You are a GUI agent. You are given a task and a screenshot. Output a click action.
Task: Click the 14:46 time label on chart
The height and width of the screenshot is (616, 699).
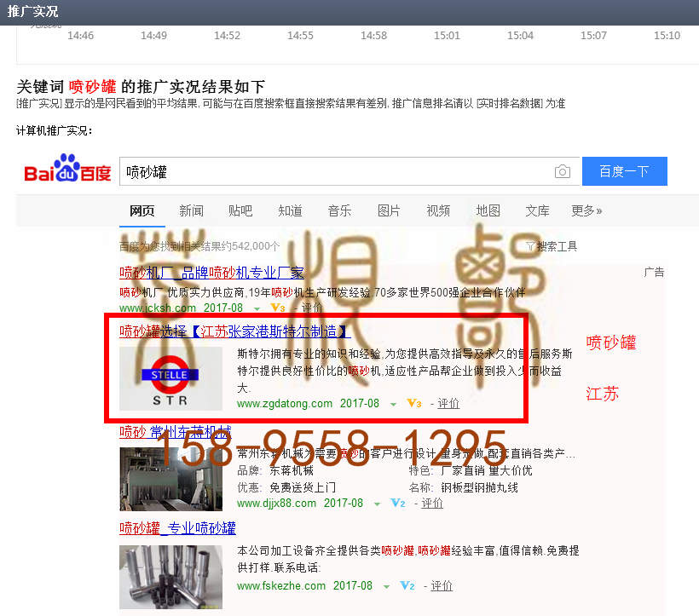pos(80,36)
